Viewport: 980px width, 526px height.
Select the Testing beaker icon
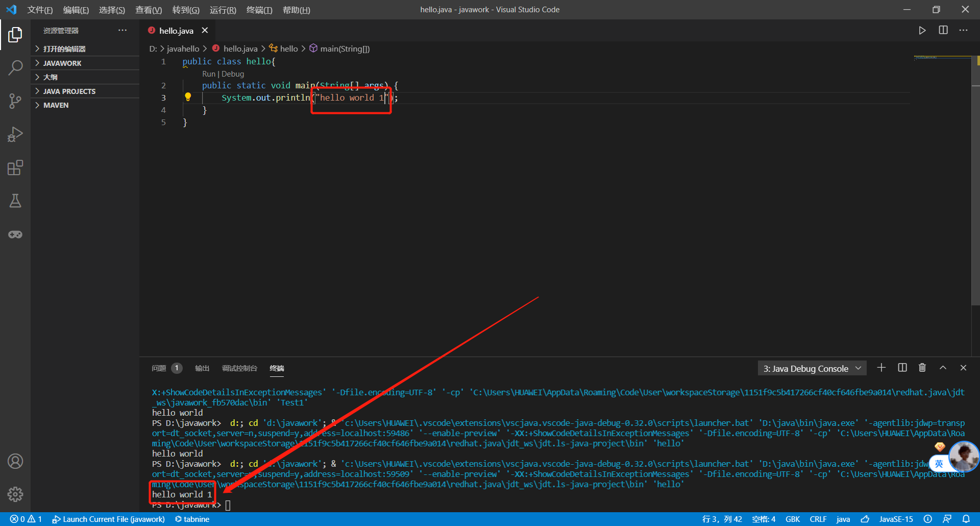pos(15,200)
